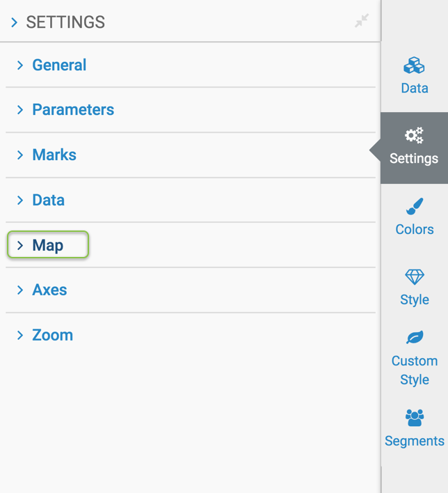Expand the Map section chevron
Screen dimensions: 448x493
tap(19, 246)
